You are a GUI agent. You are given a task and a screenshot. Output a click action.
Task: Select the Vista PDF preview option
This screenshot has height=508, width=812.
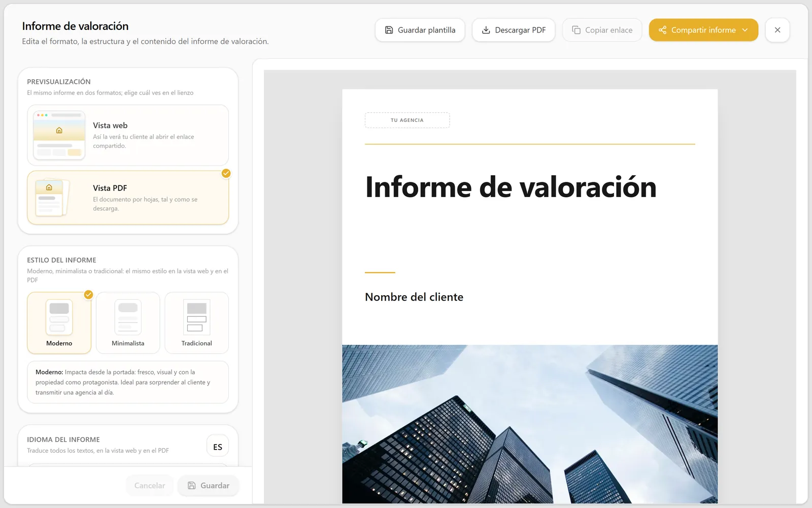coord(128,198)
